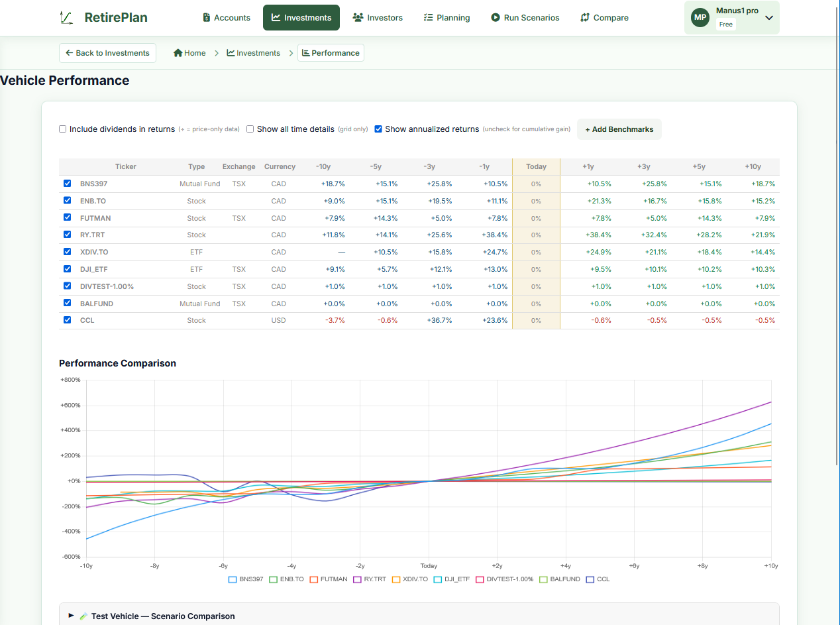Viewport: 840px width, 625px height.
Task: Toggle BNS397 legend color swatch
Action: 233,579
